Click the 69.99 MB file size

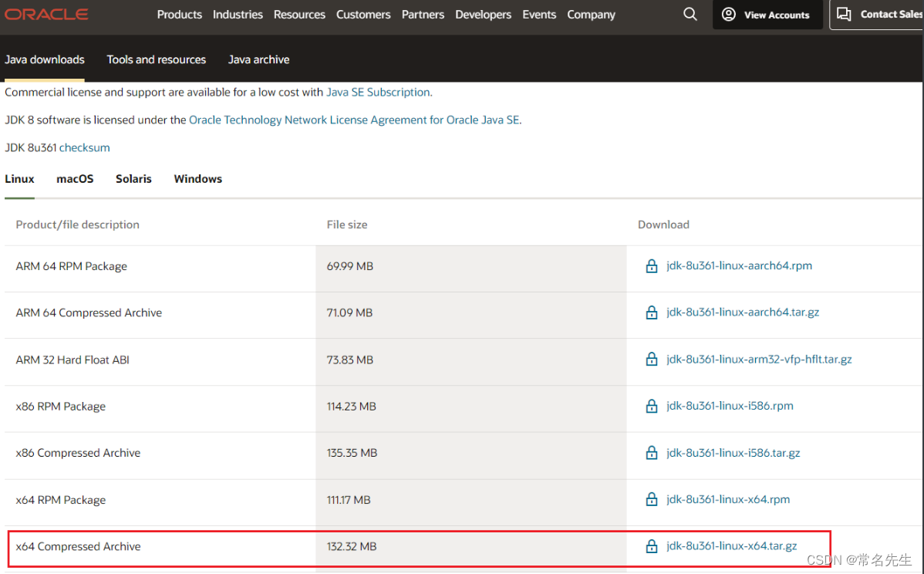coord(350,266)
